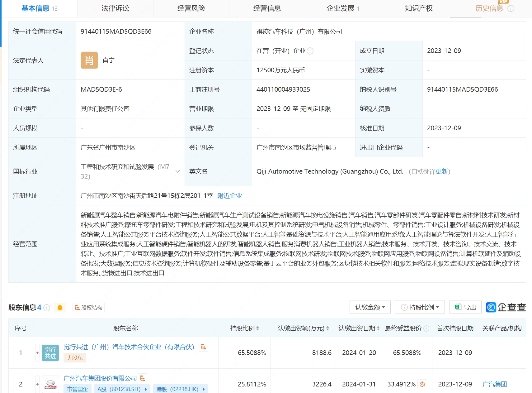Select the 企业发展 tab
532x393 pixels.
(x=343, y=8)
